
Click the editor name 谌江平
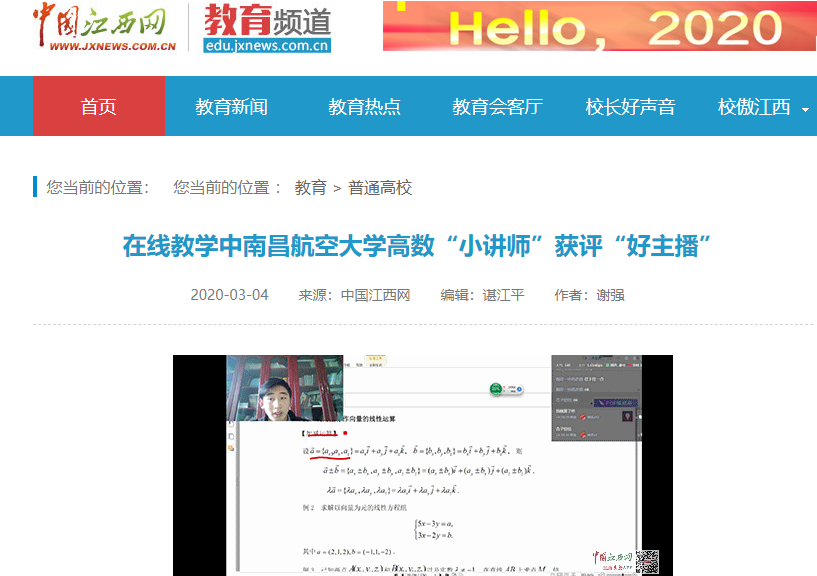tap(503, 295)
